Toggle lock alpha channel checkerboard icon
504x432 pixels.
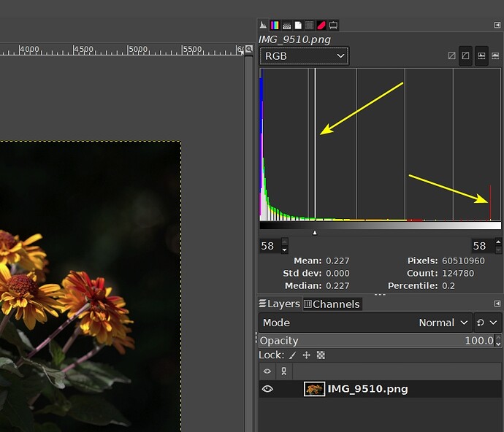point(320,355)
